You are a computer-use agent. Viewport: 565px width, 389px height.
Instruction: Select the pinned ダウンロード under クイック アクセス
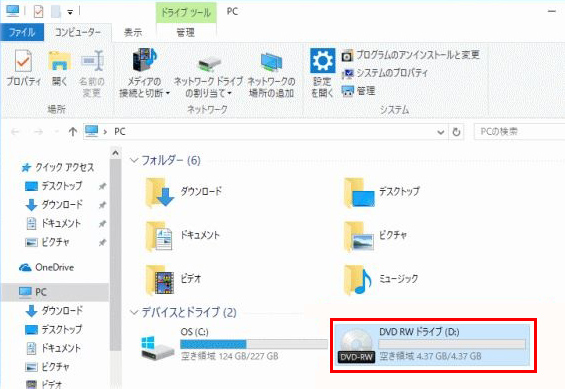click(54, 205)
